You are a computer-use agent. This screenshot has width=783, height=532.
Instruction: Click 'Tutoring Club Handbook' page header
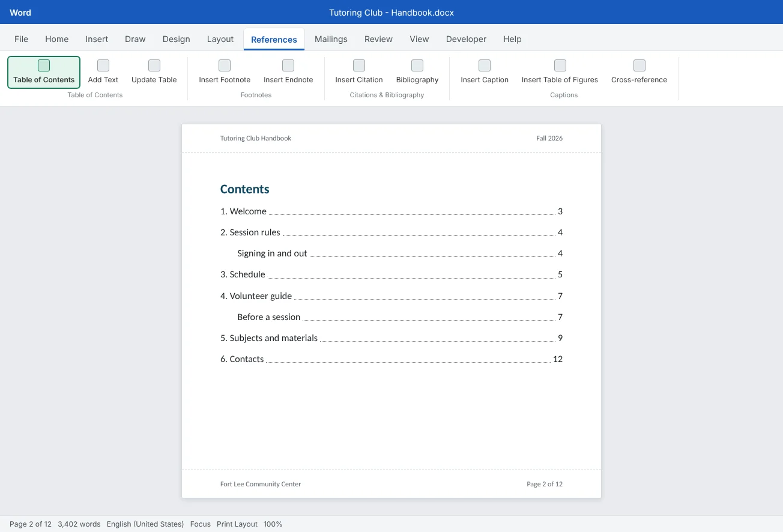256,138
